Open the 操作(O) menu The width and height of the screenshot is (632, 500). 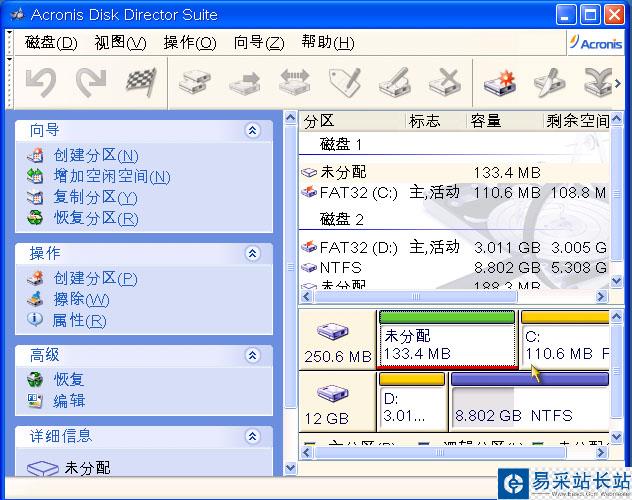pyautogui.click(x=190, y=42)
